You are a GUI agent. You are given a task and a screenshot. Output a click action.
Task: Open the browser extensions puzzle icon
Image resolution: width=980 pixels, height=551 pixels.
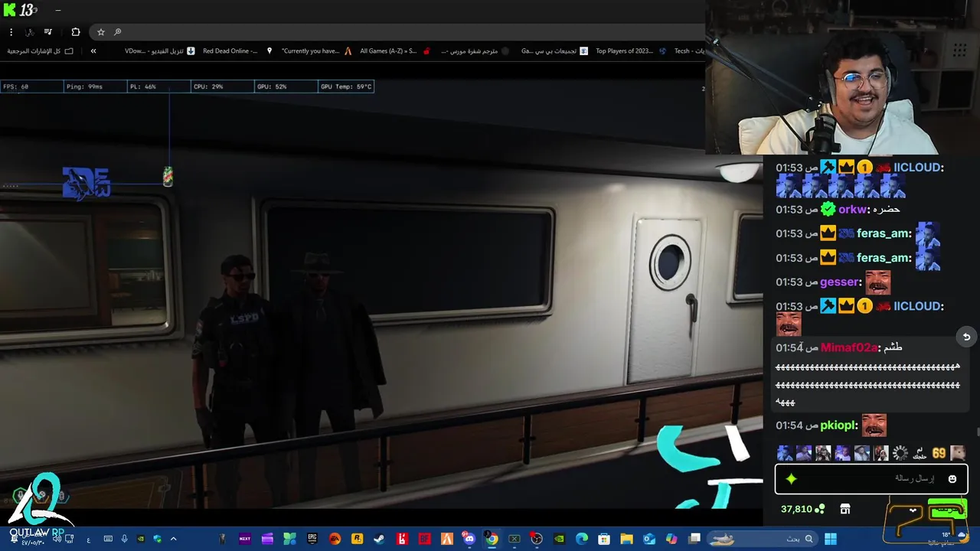click(75, 31)
